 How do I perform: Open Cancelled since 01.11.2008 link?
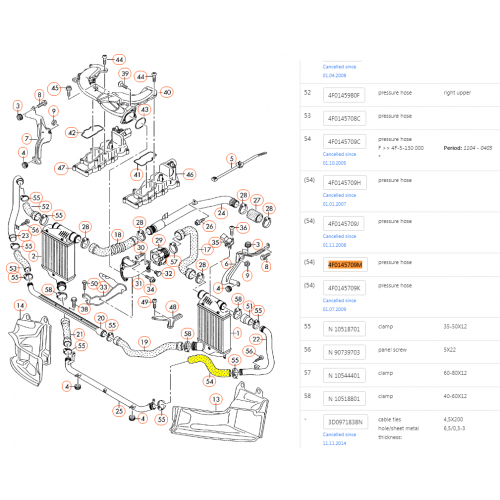pyautogui.click(x=339, y=240)
